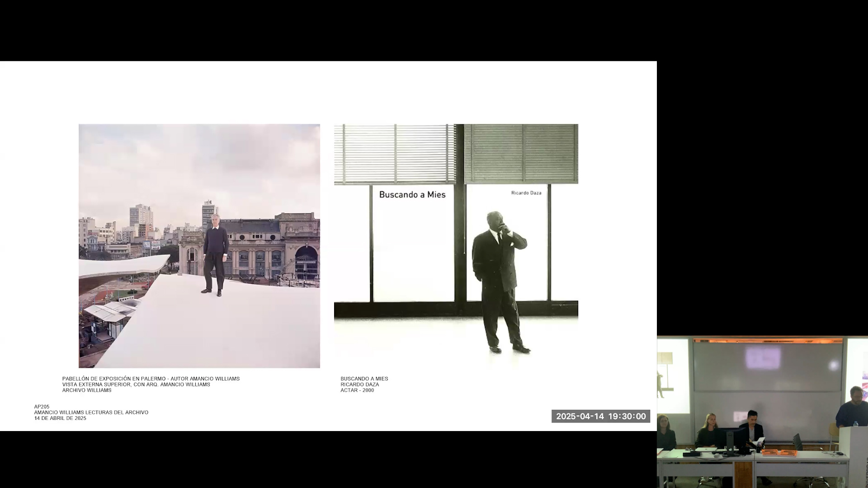Click the timestamp overlay 2025-04-14 19:30:00
Viewport: 868px width, 488px height.
[600, 416]
